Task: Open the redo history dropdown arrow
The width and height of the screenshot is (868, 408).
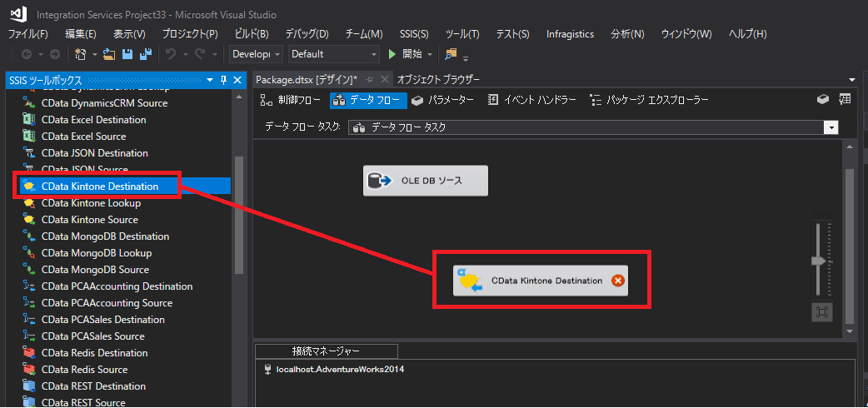Action: tap(215, 54)
